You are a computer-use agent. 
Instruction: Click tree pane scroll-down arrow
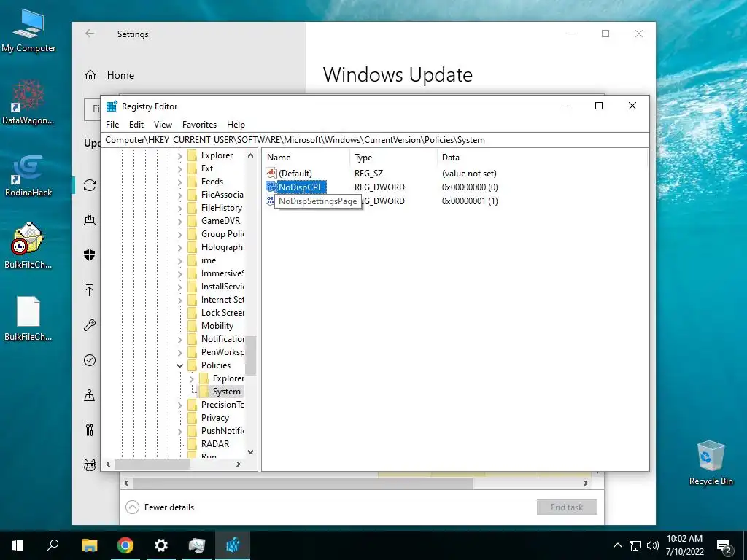[x=251, y=452]
